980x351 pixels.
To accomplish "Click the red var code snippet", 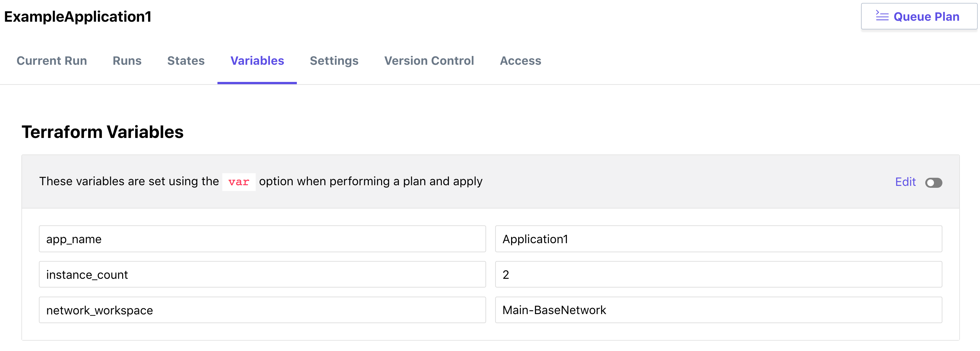I will (x=239, y=182).
